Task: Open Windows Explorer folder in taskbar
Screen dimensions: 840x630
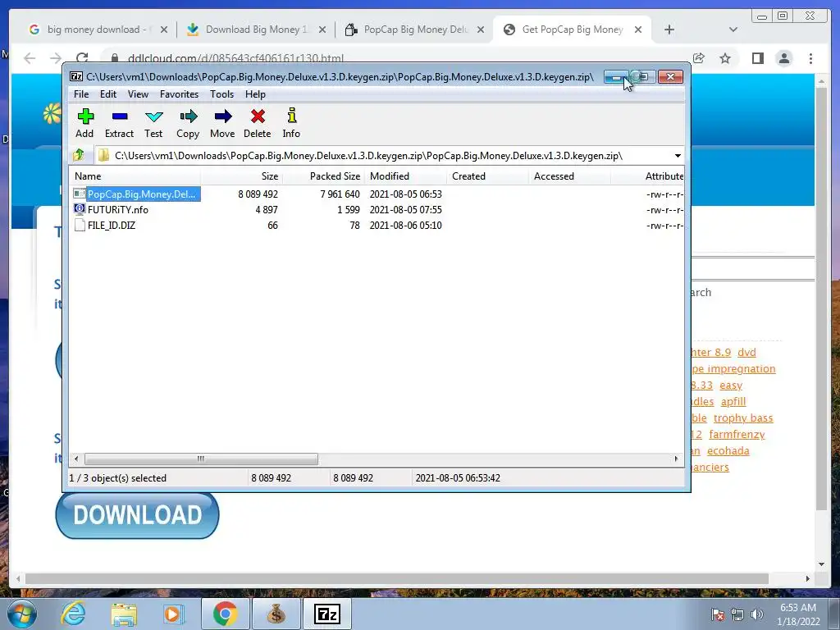Action: tap(124, 614)
